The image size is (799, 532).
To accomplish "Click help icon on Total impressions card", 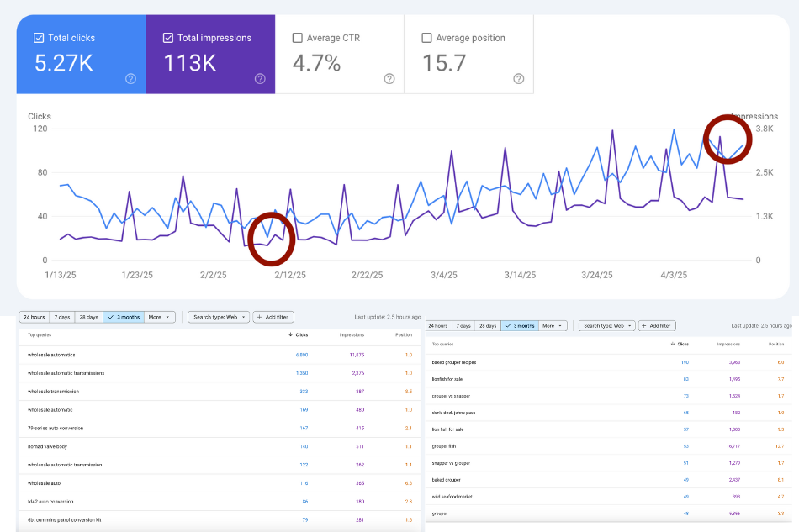I will tap(260, 79).
